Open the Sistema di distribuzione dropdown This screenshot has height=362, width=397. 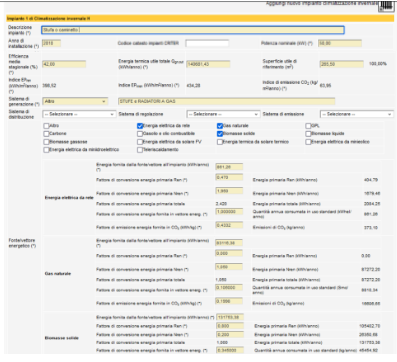tap(79, 114)
